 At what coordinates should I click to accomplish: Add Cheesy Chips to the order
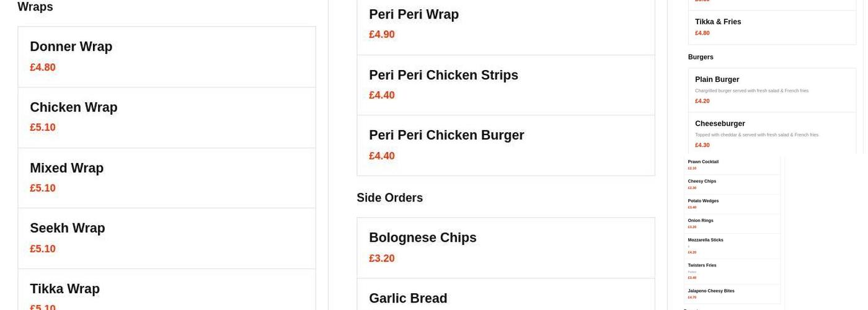coord(732,184)
